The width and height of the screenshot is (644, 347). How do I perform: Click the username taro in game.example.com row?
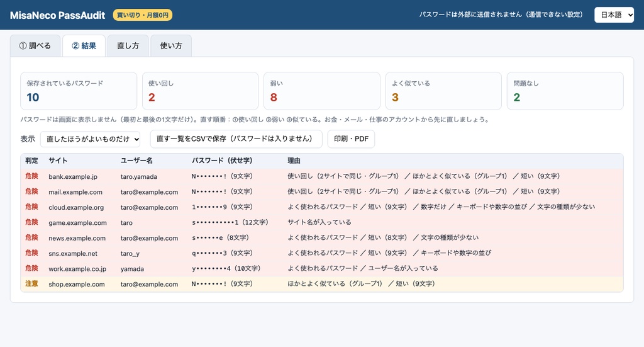[x=126, y=222]
